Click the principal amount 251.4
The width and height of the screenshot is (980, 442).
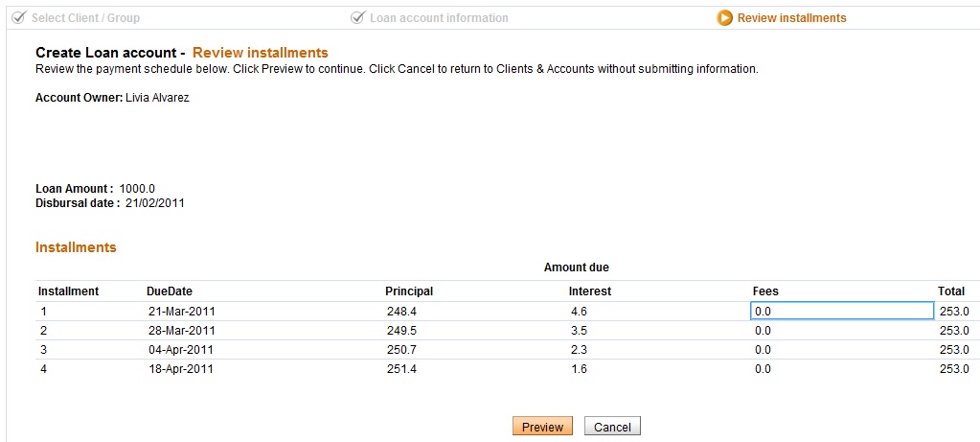[x=401, y=369]
